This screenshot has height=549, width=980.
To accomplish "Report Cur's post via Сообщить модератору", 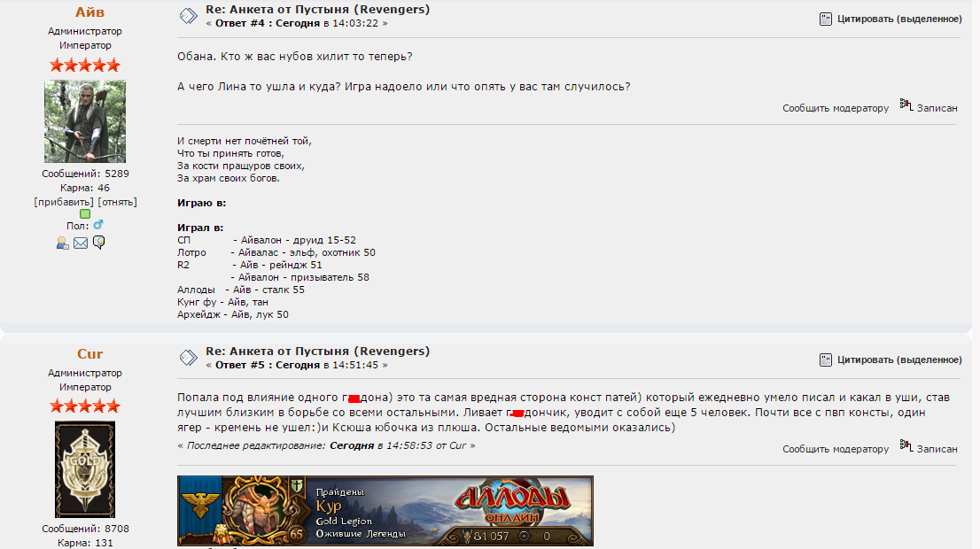I will pyautogui.click(x=836, y=449).
